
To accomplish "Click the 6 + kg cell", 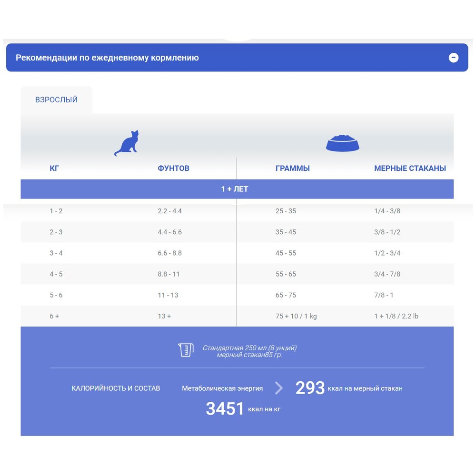I will pyautogui.click(x=54, y=316).
